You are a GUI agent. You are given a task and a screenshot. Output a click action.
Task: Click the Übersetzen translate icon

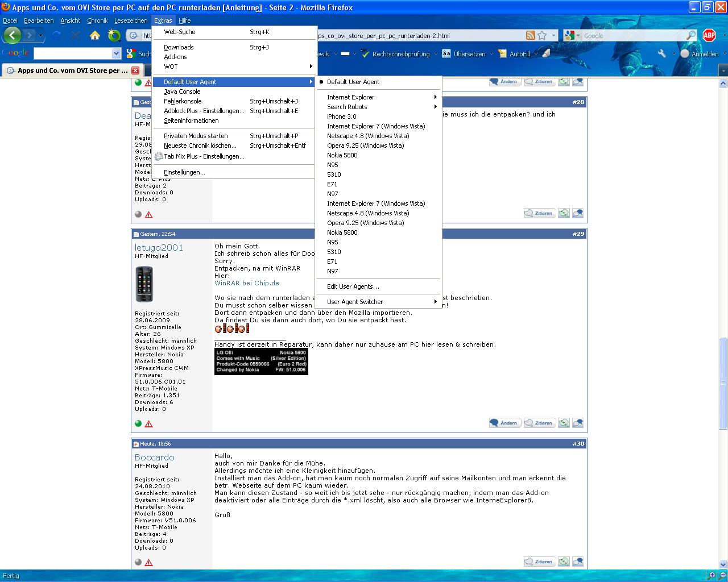pos(446,53)
